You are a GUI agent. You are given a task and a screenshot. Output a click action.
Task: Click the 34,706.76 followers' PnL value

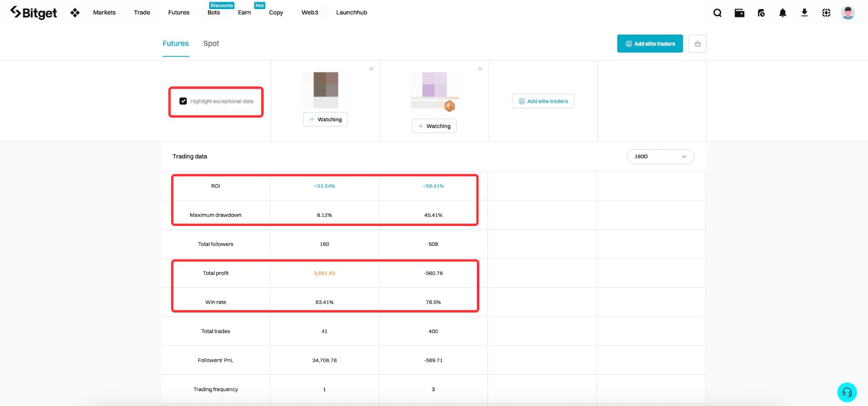click(x=325, y=360)
